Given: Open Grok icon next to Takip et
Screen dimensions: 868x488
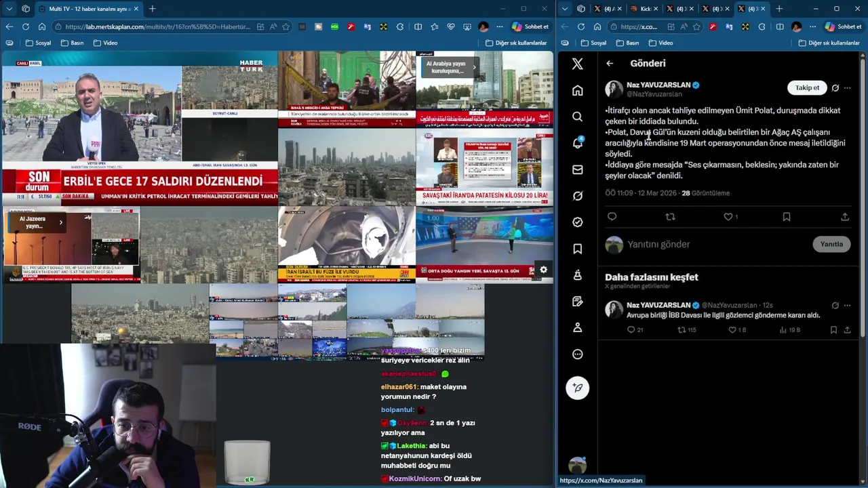Looking at the screenshot, I should (835, 88).
